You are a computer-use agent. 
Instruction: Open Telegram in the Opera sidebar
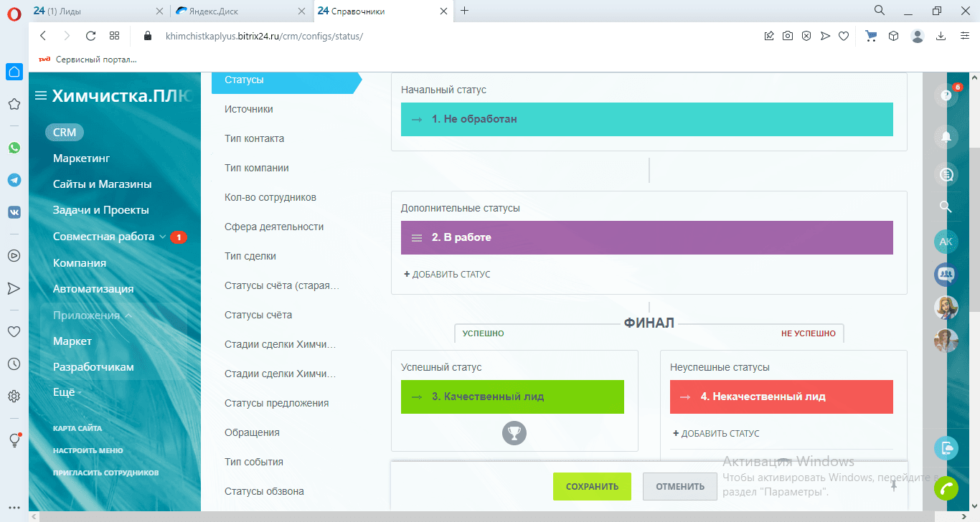tap(14, 180)
